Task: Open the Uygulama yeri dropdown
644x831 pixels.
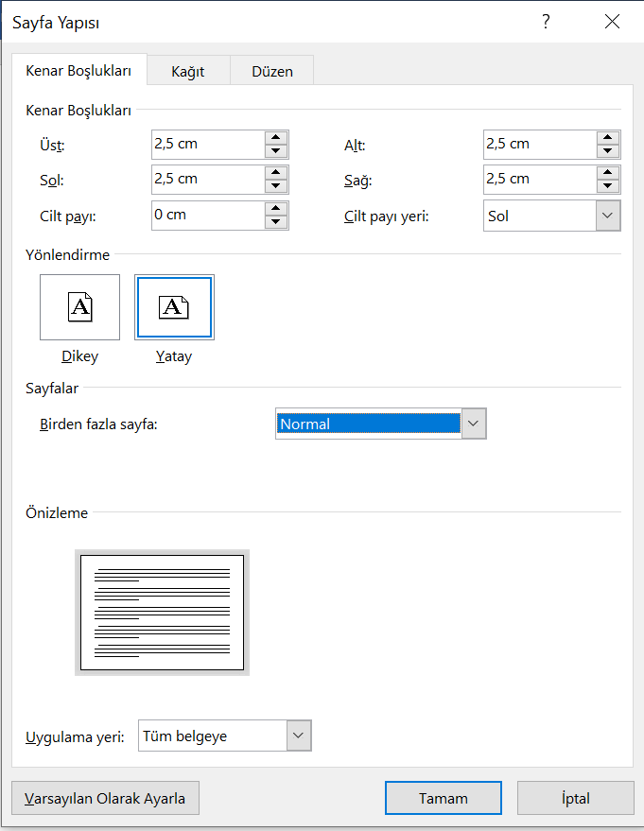Action: [x=301, y=736]
